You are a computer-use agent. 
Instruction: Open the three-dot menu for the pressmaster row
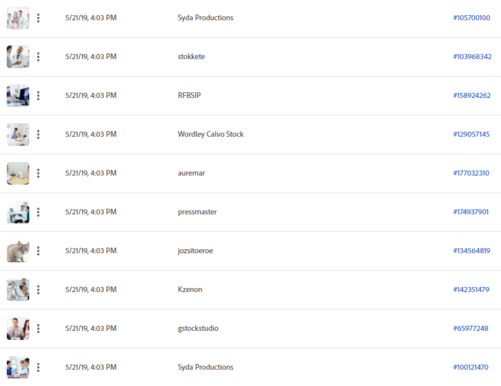38,212
